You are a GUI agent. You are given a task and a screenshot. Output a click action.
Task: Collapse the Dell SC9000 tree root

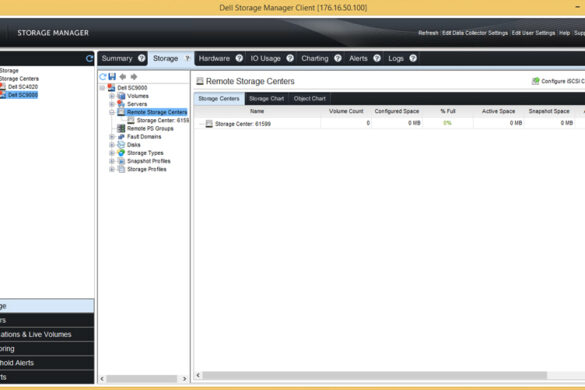102,88
